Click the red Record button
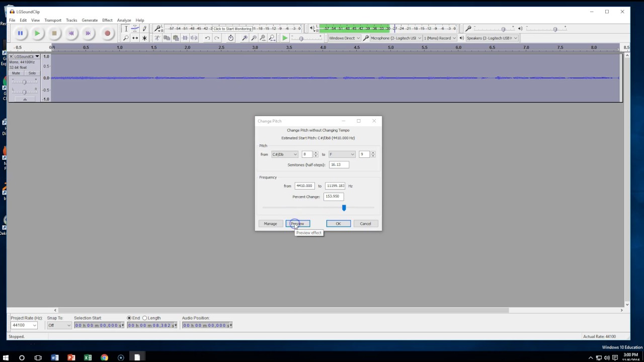644x362 pixels. coord(107,33)
